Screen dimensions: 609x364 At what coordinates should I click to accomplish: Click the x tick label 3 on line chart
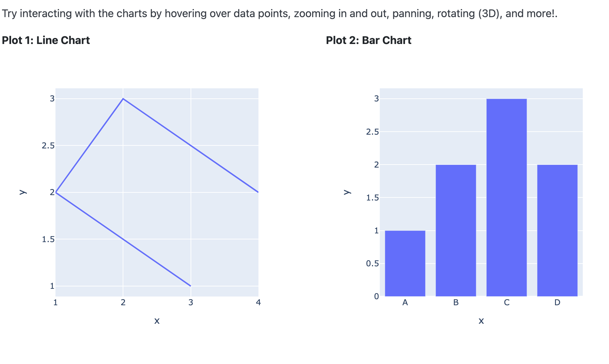(x=191, y=303)
